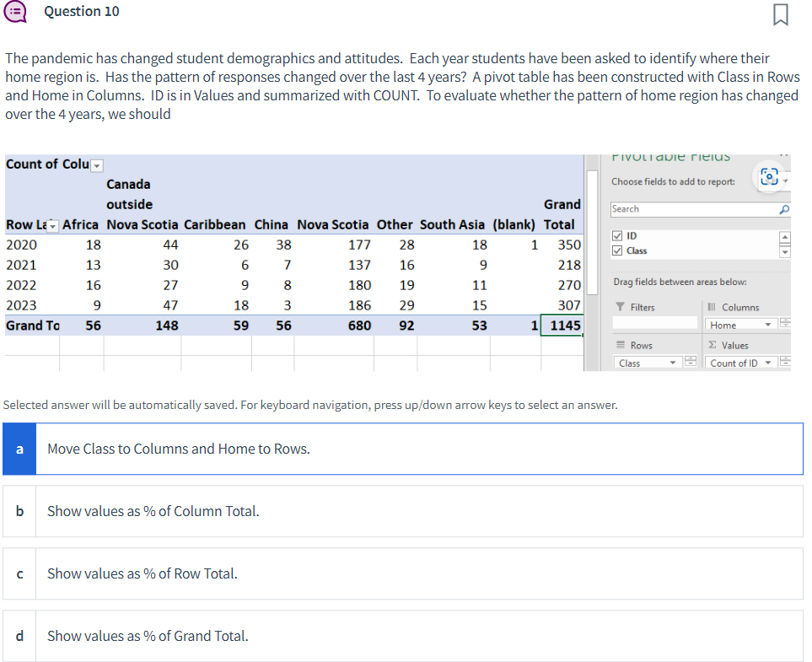Click the Values sigma icon
This screenshot has width=812, height=662.
(x=712, y=344)
